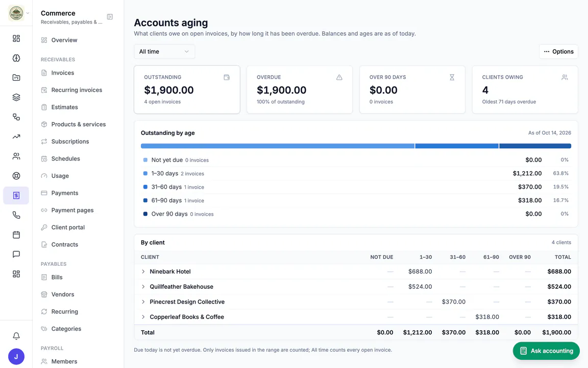Open Estimates in sidebar
This screenshot has height=368, width=588.
coord(78,107)
